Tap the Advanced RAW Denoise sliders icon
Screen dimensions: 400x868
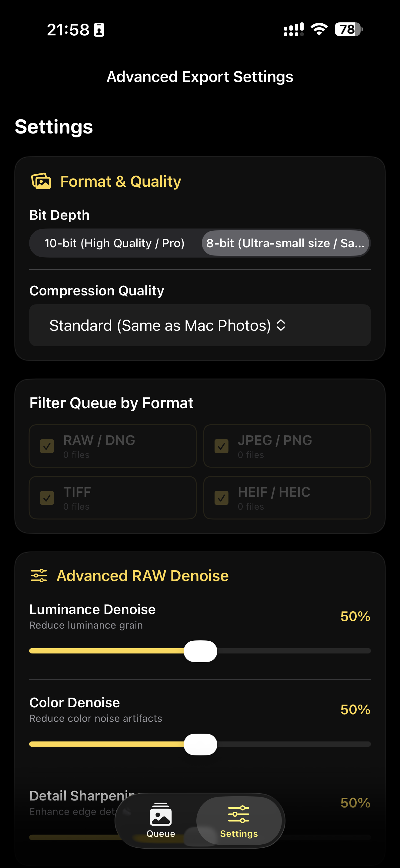coord(39,576)
